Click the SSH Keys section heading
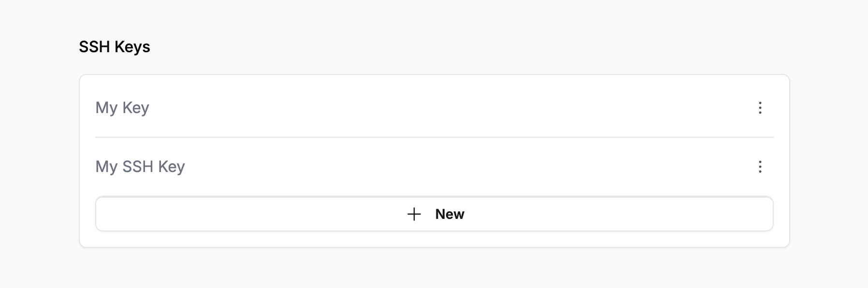 (x=115, y=47)
